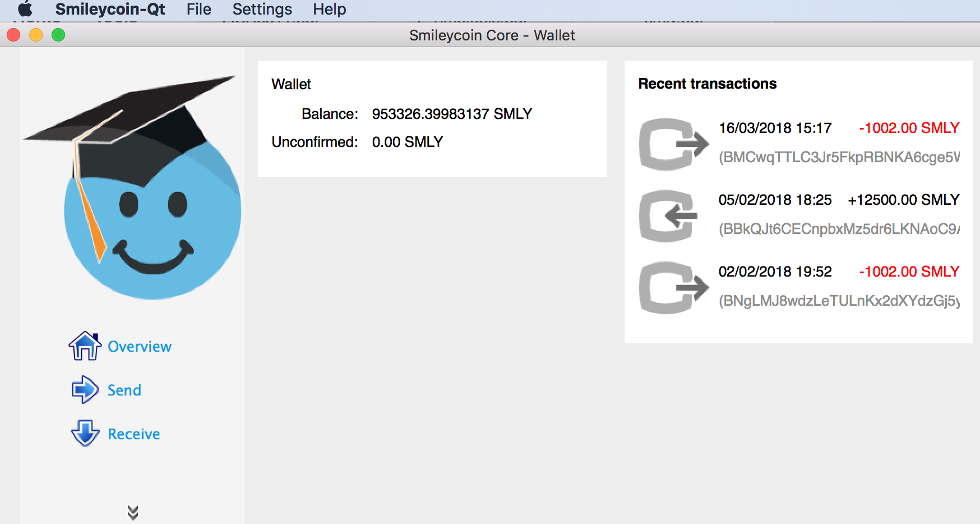Go to the Overview page link
The height and width of the screenshot is (524, 980).
140,347
